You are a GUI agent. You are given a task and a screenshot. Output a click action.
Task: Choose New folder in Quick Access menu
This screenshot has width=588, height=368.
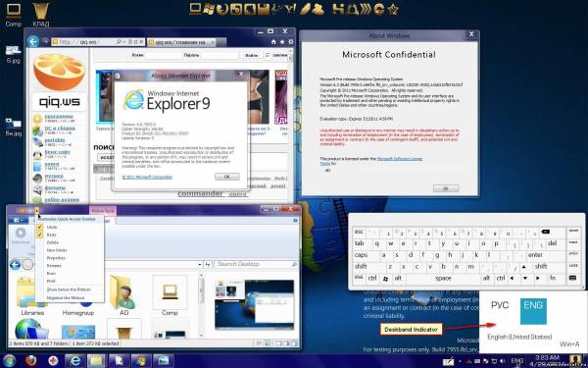point(56,250)
